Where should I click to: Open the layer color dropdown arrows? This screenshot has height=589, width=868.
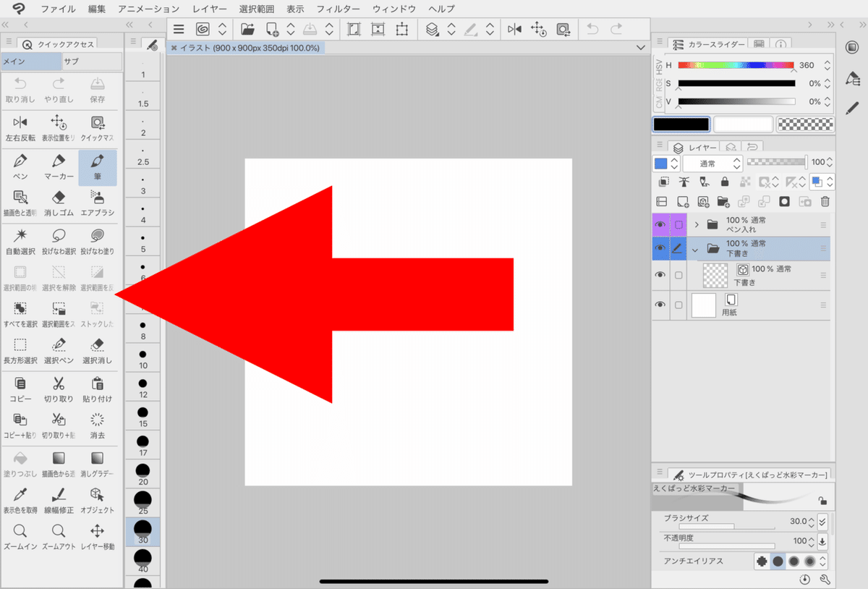[x=674, y=163]
